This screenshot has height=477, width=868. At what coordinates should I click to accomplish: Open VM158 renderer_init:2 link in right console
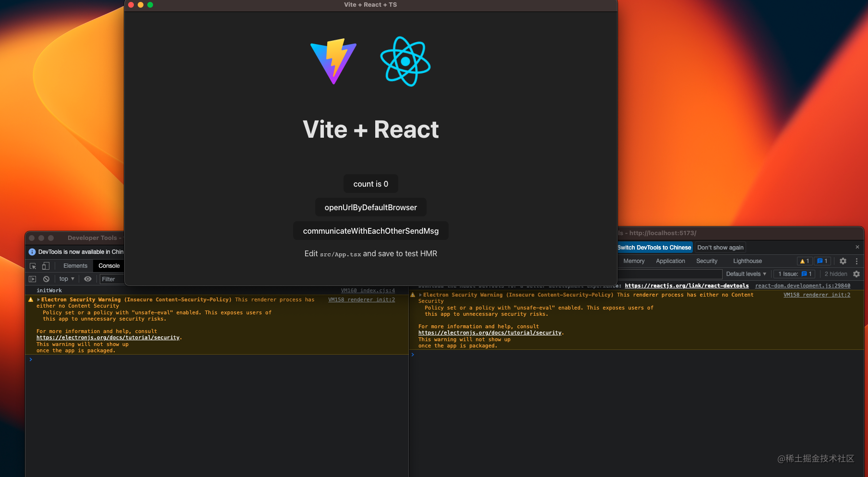point(817,295)
